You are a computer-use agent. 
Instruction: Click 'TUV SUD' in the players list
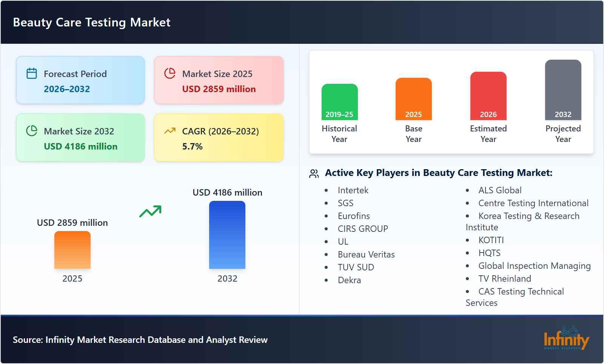point(356,267)
